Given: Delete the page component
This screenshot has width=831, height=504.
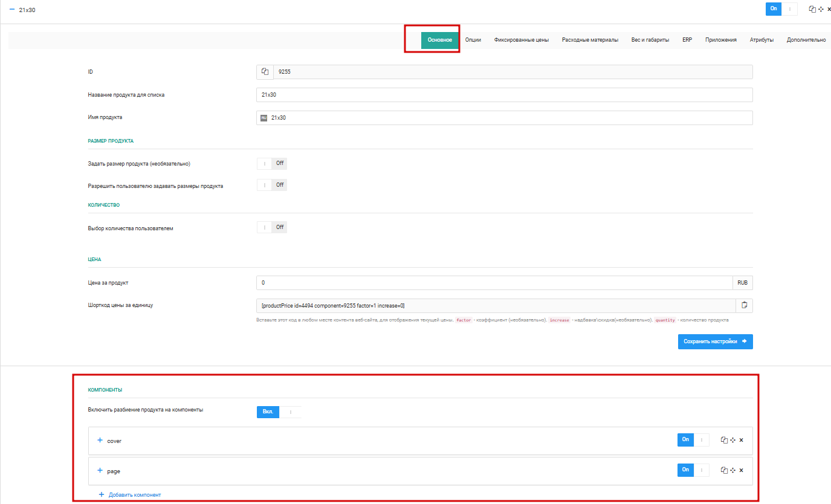Looking at the screenshot, I should click(x=741, y=470).
